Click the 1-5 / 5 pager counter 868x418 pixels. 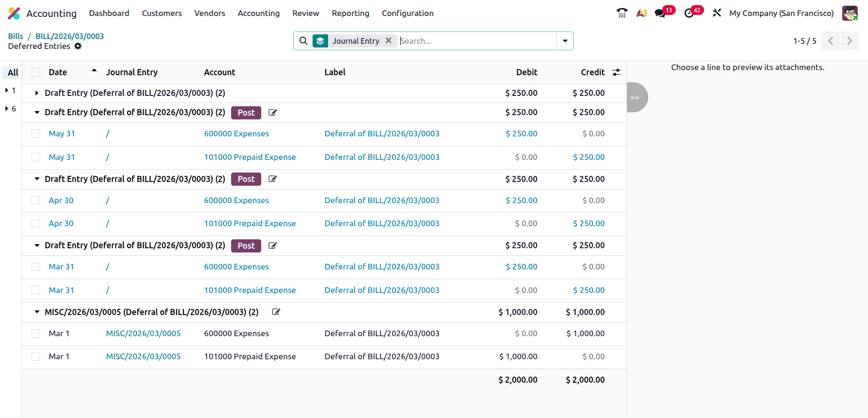pyautogui.click(x=805, y=41)
